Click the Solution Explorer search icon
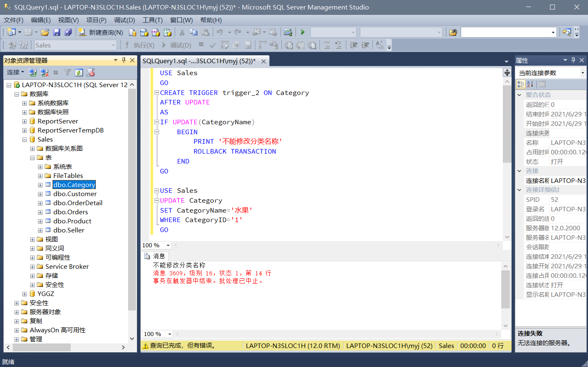 (567, 32)
